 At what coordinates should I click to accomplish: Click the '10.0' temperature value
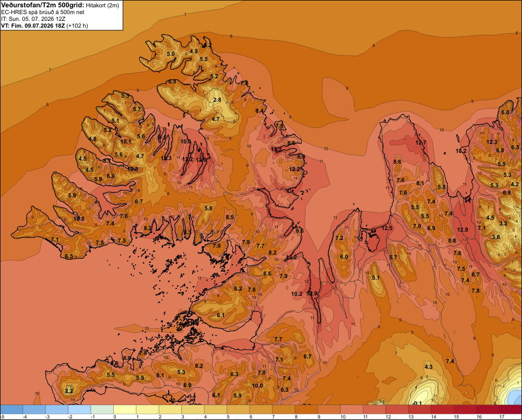pos(257,386)
